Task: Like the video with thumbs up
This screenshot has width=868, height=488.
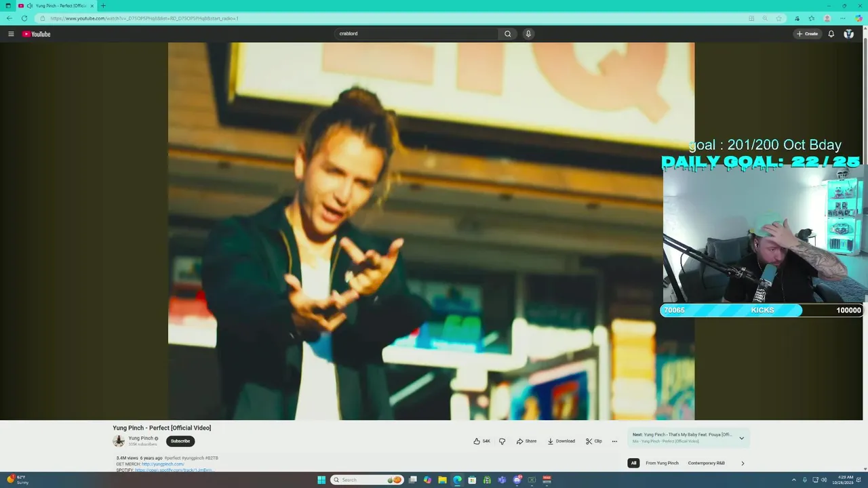Action: click(x=481, y=441)
